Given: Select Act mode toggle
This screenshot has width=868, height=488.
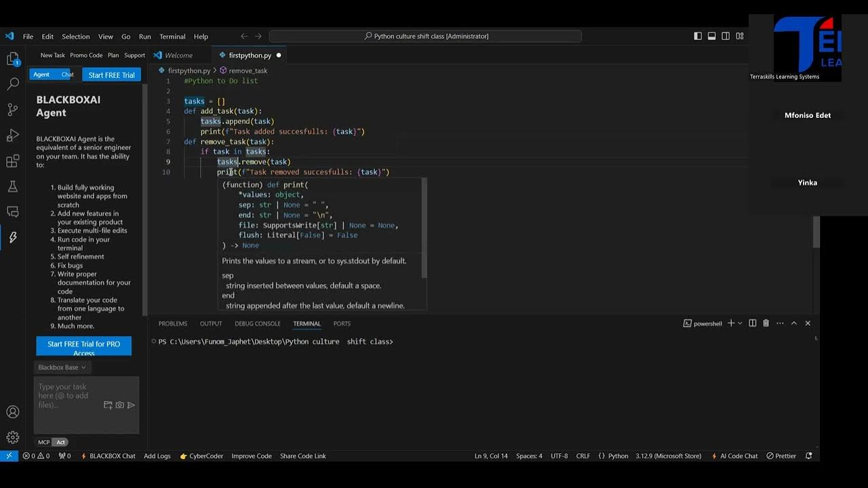Looking at the screenshot, I should (x=61, y=442).
